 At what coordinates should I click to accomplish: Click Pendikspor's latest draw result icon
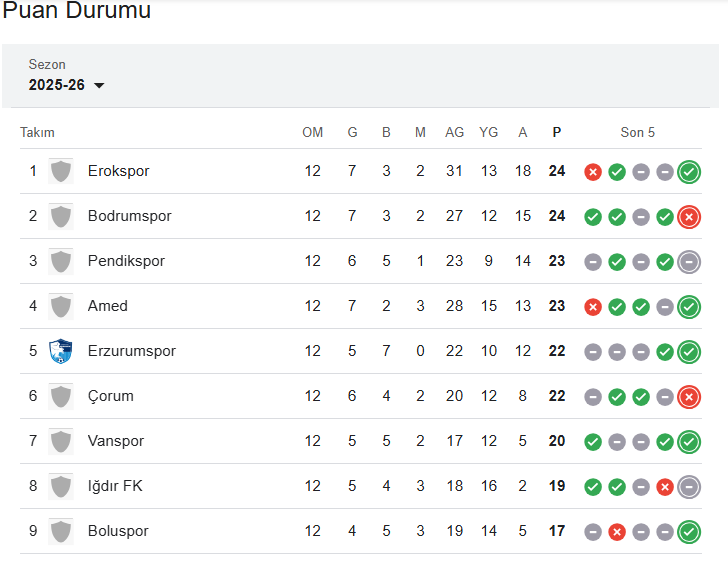click(689, 262)
